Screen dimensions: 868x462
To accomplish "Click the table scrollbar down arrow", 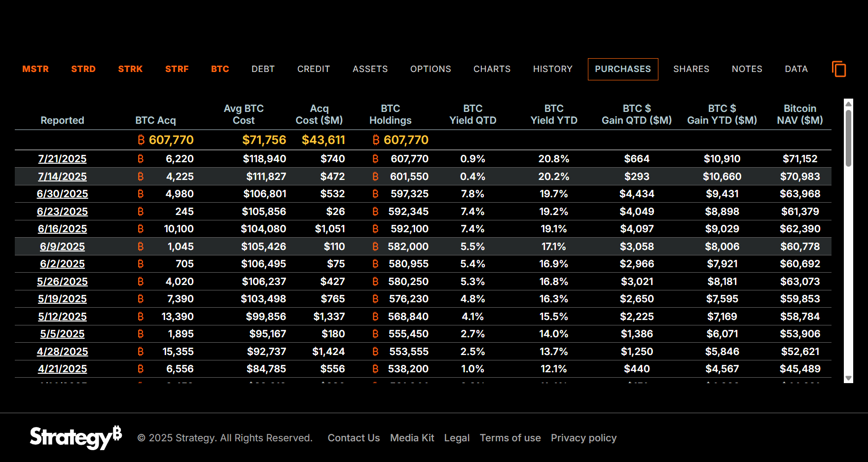I will (848, 379).
